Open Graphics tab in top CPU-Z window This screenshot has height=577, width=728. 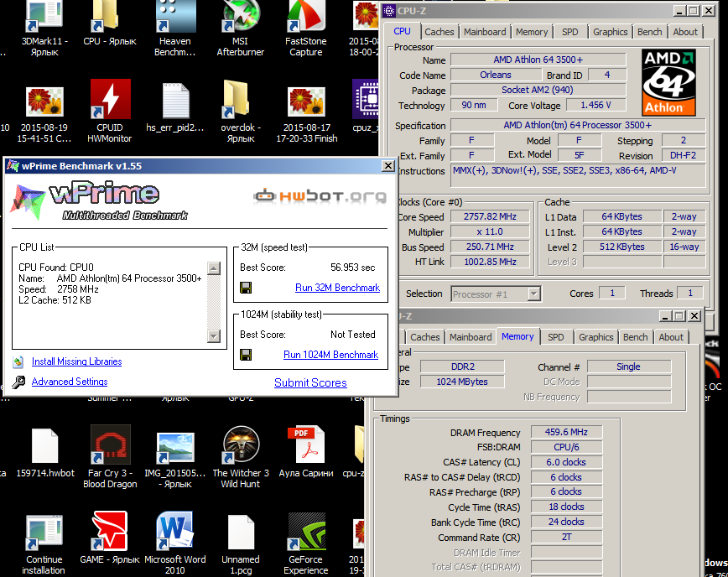pos(610,32)
